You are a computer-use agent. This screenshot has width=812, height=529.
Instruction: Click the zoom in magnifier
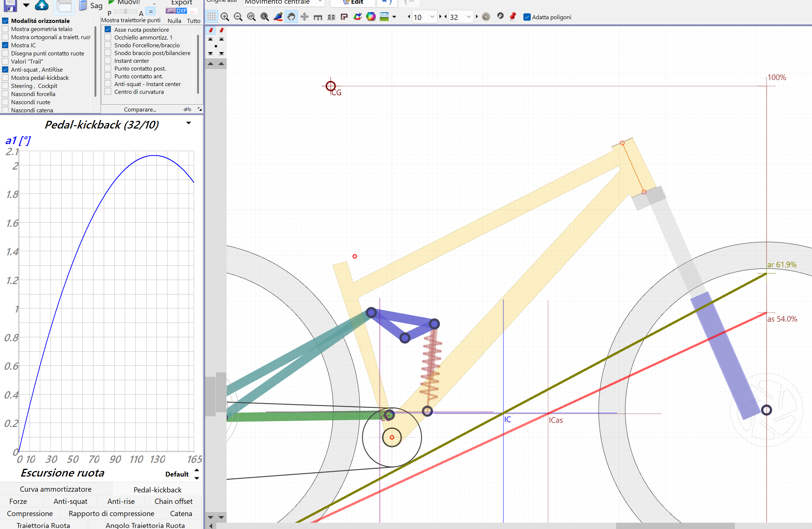[225, 17]
